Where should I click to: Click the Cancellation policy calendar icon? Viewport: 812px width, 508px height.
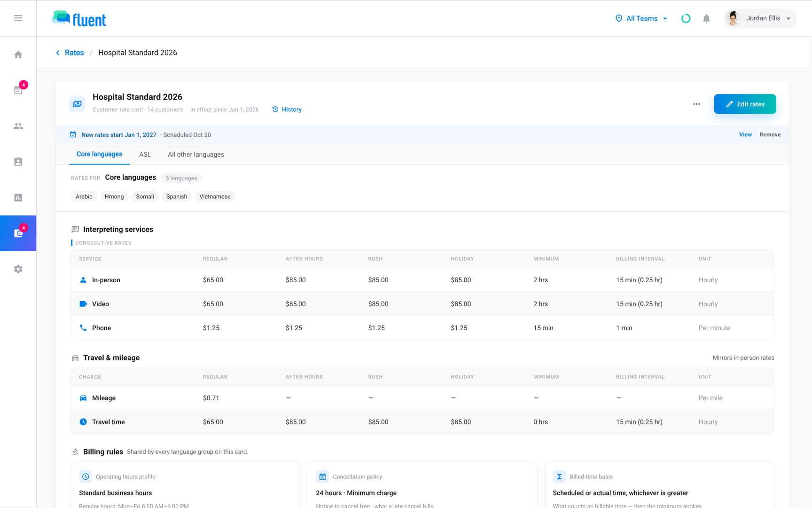point(322,476)
